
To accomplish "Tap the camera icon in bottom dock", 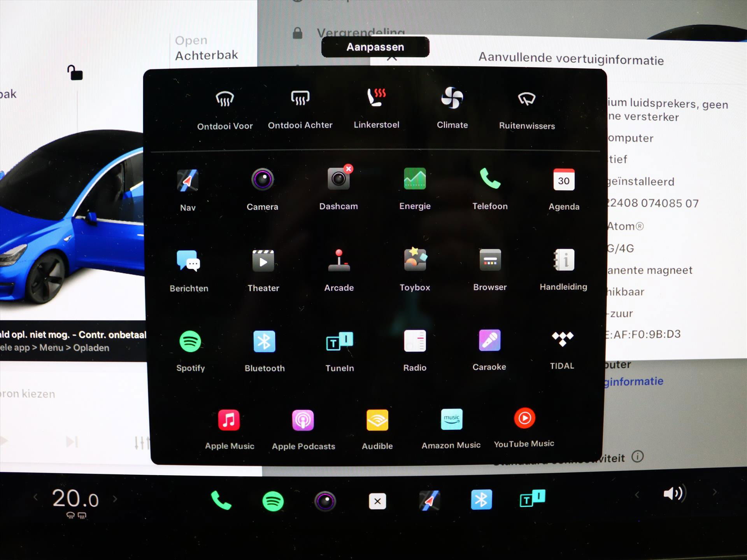I will (x=325, y=501).
